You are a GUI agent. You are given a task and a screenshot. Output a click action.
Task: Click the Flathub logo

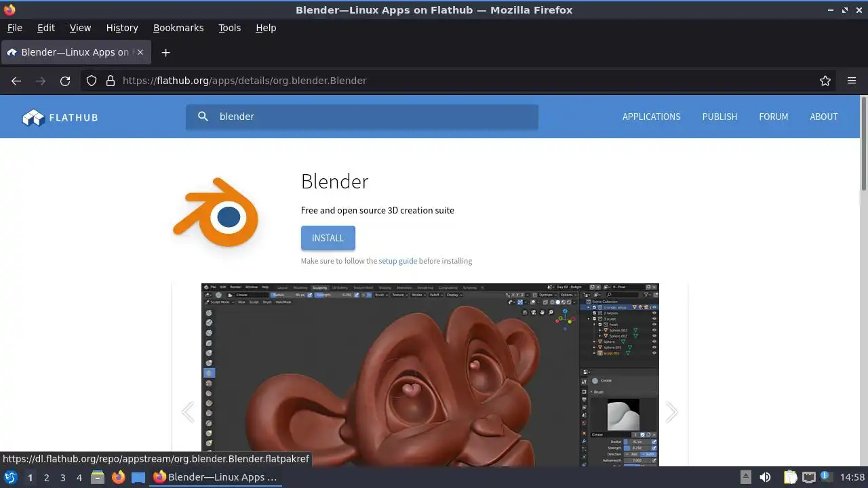[60, 117]
